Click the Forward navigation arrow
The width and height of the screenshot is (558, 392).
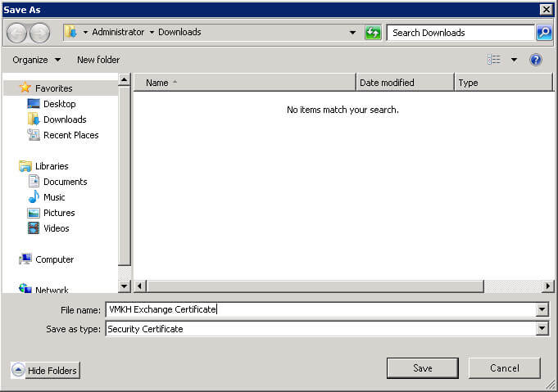[39, 33]
